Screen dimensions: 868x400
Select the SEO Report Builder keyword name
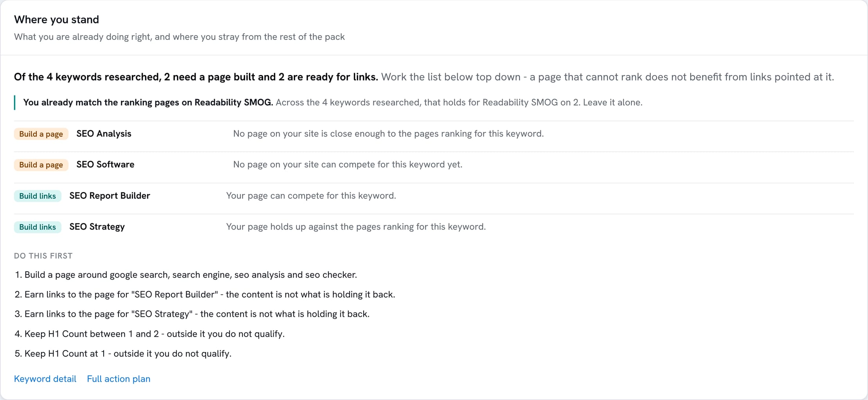click(x=109, y=196)
